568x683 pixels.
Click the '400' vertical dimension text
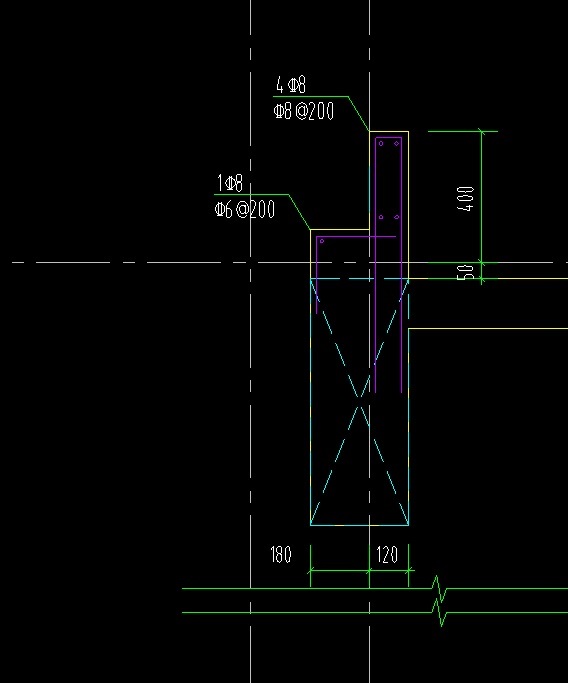click(465, 199)
